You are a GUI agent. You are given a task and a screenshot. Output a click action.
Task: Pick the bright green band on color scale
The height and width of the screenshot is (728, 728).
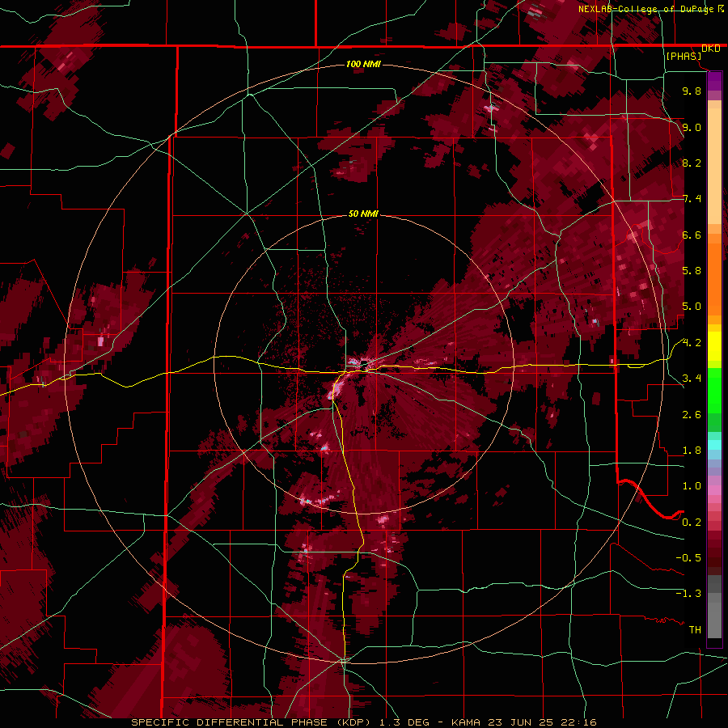pos(714,390)
